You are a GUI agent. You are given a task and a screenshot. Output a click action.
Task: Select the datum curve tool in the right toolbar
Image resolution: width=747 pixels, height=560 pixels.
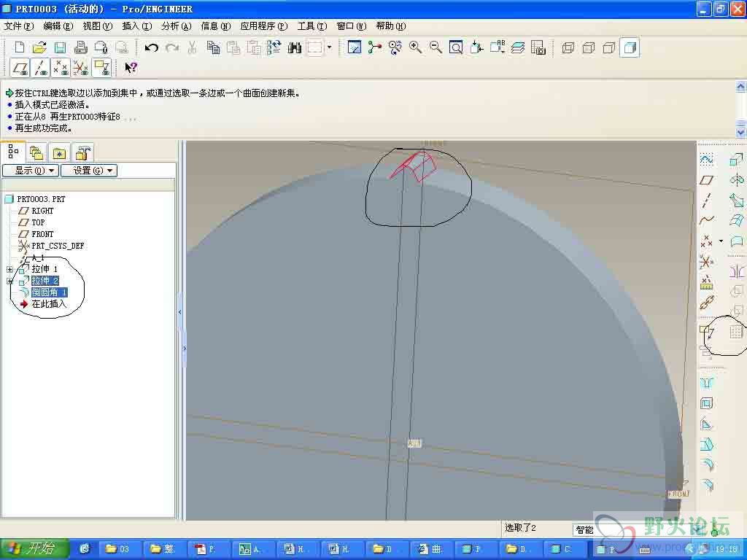point(706,220)
